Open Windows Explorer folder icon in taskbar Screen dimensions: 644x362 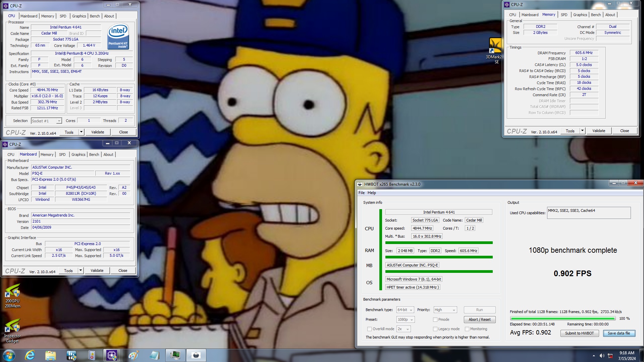point(50,355)
